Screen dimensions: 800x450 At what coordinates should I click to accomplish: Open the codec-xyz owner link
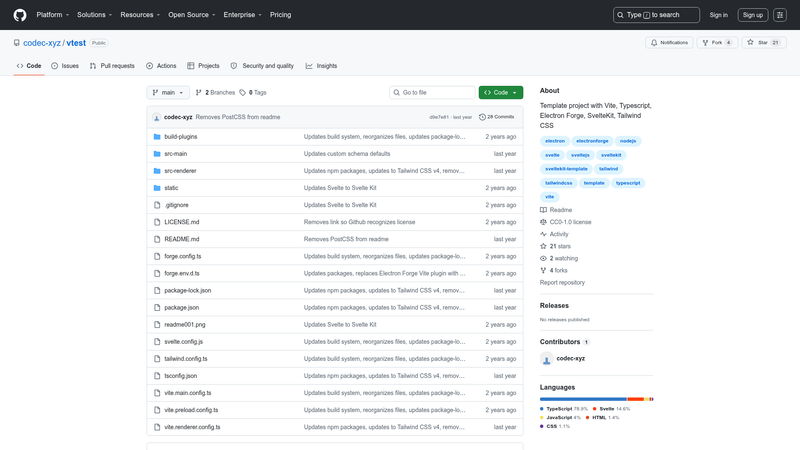click(42, 43)
